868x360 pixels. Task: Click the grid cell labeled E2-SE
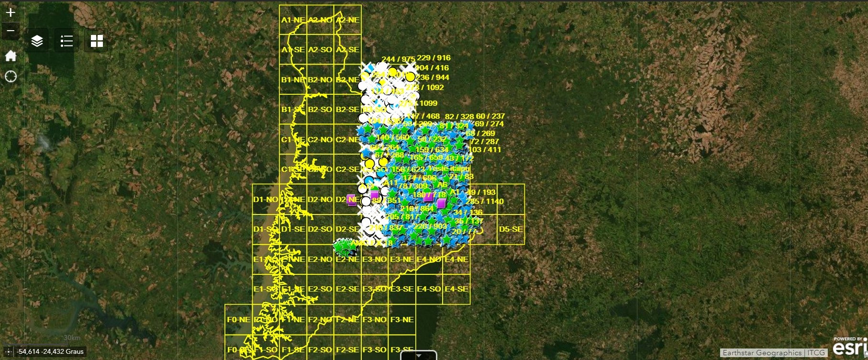[347, 289]
